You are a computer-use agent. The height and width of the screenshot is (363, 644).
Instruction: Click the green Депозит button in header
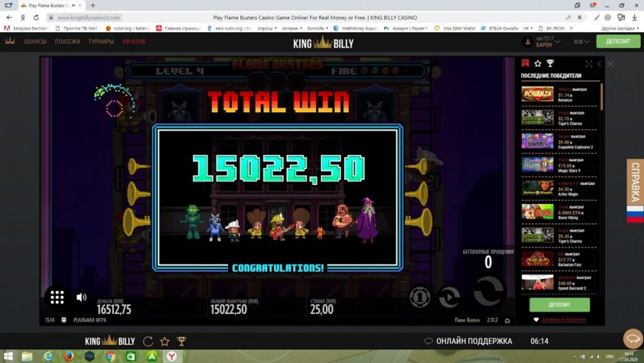(618, 42)
